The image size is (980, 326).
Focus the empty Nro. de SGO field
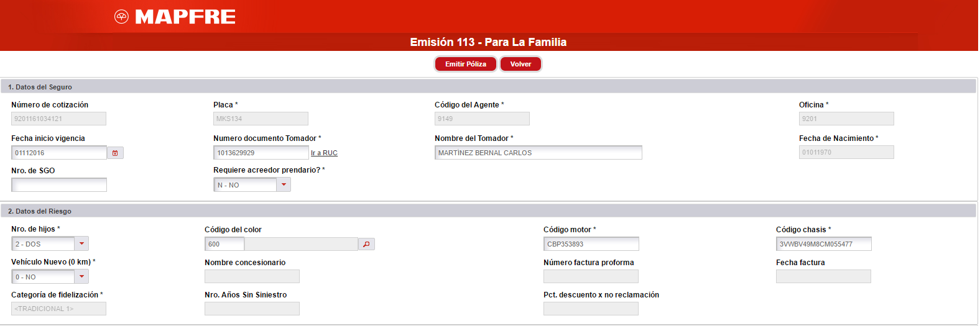[x=59, y=184]
